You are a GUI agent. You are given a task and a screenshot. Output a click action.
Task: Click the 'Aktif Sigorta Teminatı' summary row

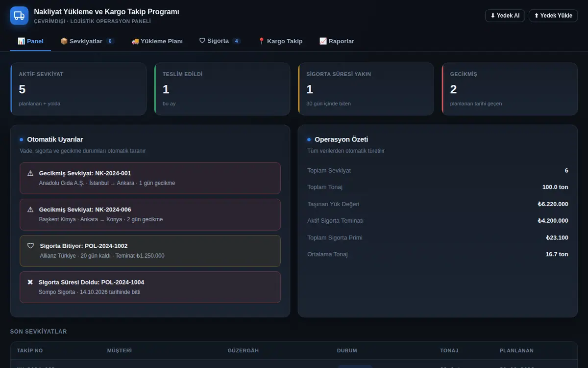(x=438, y=221)
